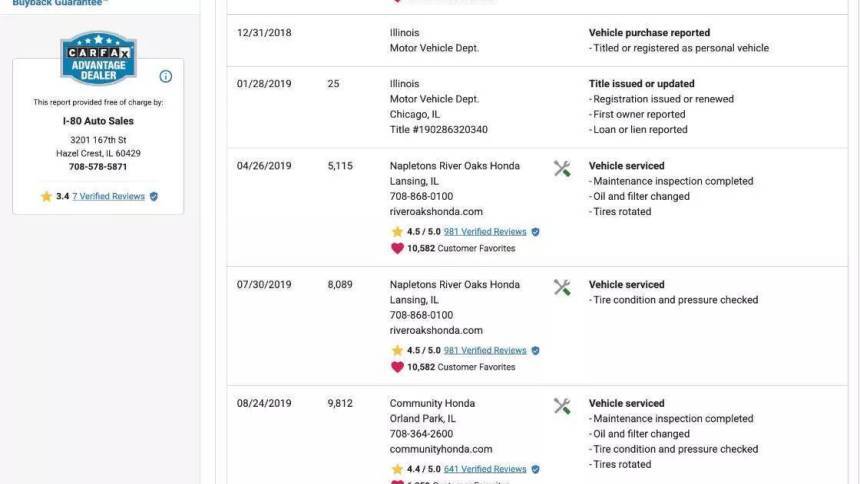
Task: Click the heart icon in the 04/26/2019 entry
Action: click(397, 248)
